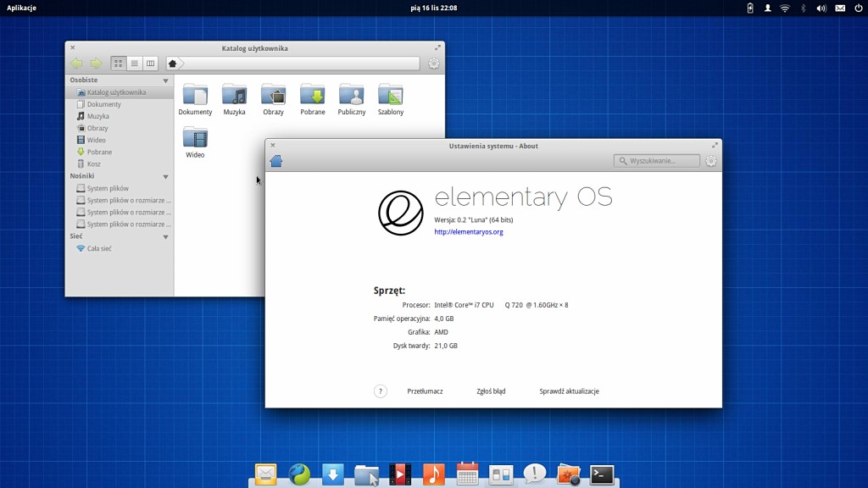Screen dimensions: 868x488
Task: Open the Wi-Fi network indicator
Action: point(785,8)
